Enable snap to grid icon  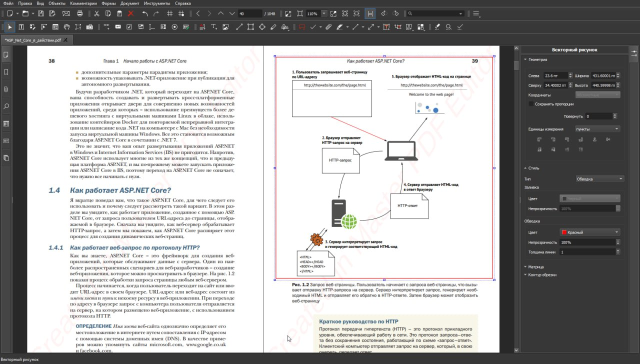click(181, 13)
